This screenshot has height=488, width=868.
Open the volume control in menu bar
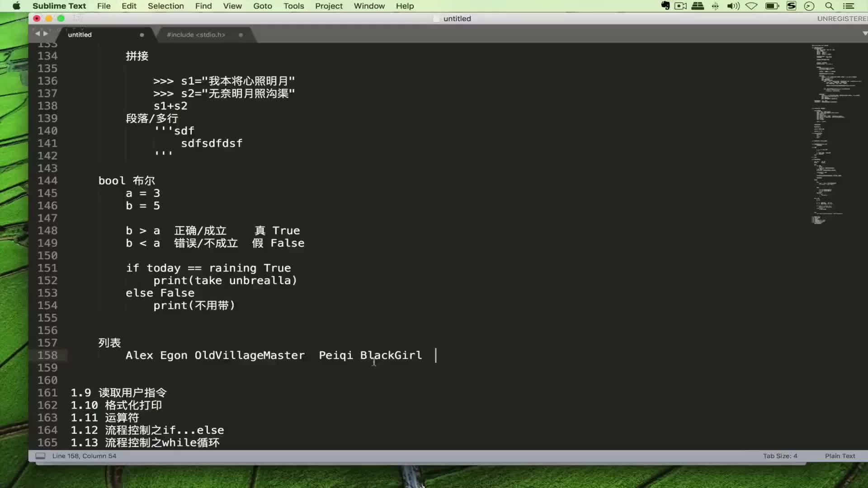733,6
